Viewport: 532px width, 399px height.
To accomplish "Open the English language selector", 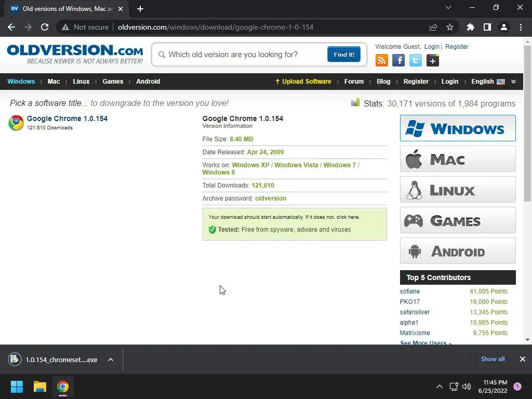I will tap(488, 82).
